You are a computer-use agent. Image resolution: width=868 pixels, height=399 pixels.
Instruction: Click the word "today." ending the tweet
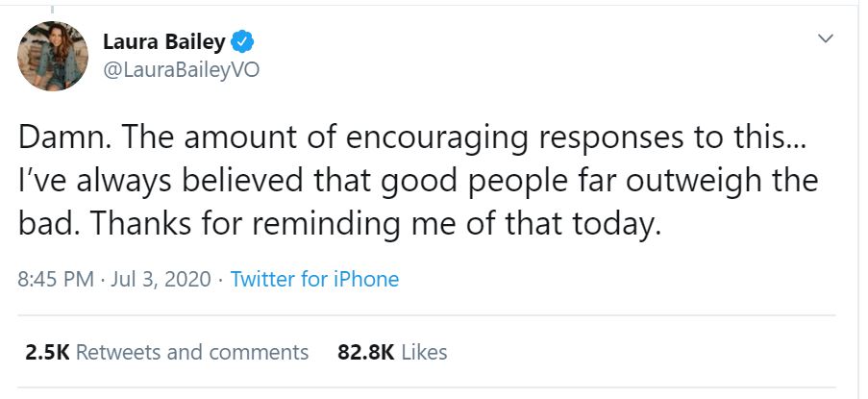pos(625,225)
